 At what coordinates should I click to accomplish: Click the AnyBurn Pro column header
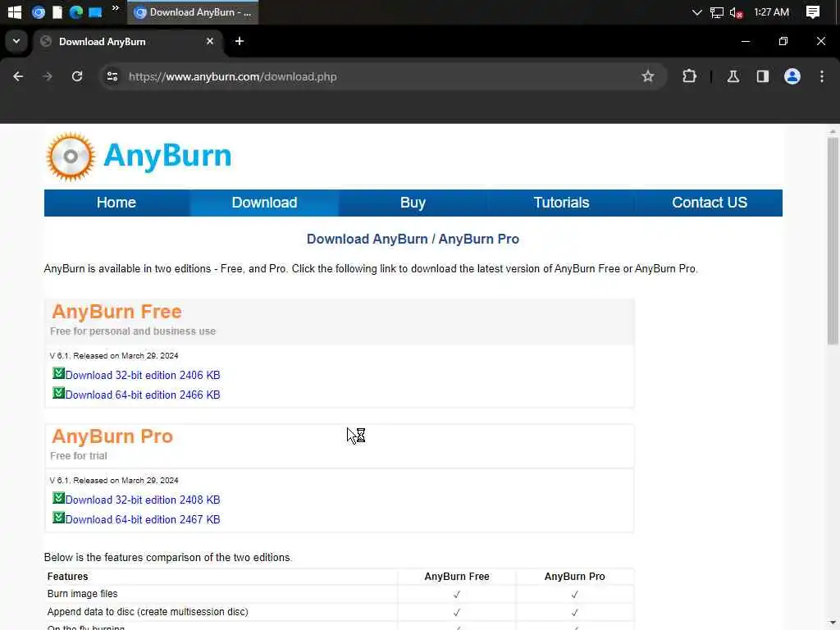(x=574, y=577)
